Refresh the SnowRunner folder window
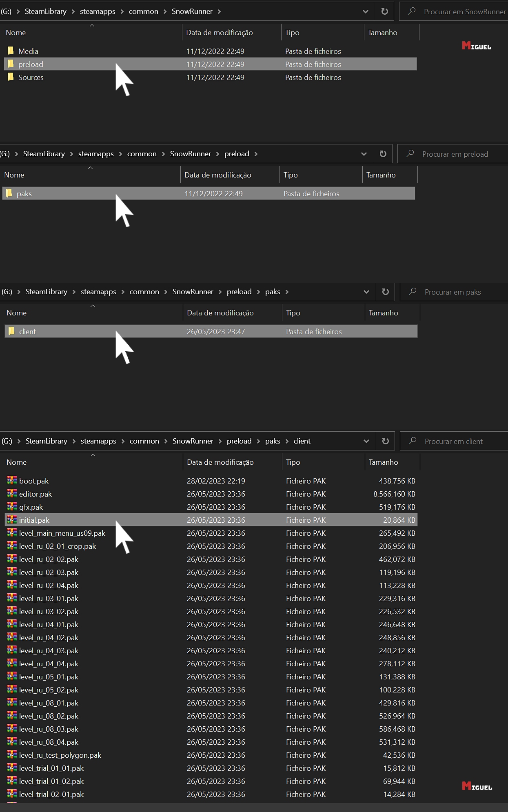Image resolution: width=508 pixels, height=812 pixels. [x=384, y=11]
